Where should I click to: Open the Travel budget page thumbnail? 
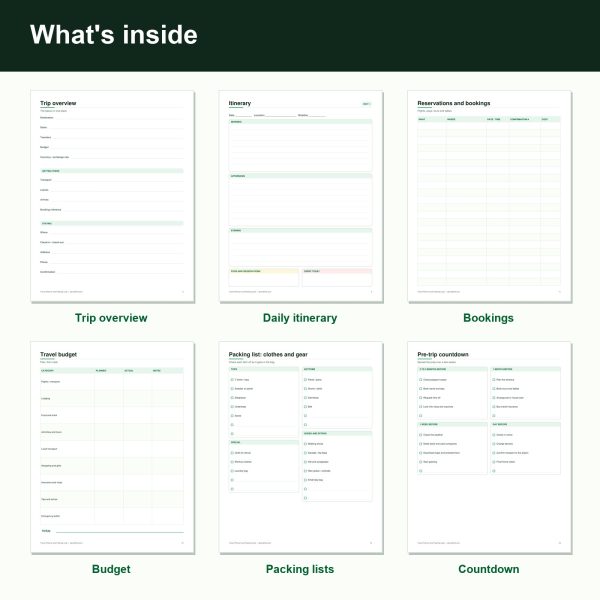pos(112,447)
